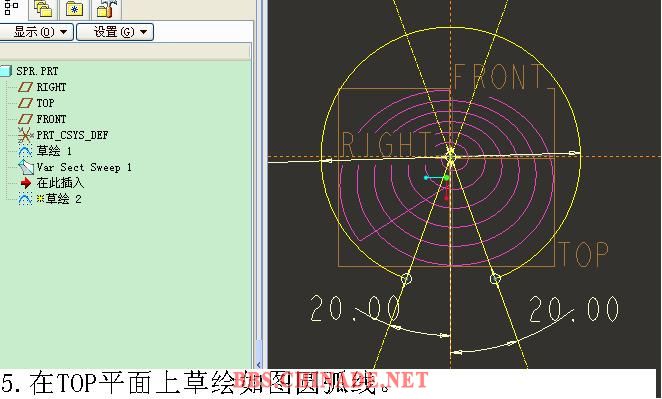The width and height of the screenshot is (662, 399).
Task: Click the left arc endpoint circle marker
Action: coord(406,279)
